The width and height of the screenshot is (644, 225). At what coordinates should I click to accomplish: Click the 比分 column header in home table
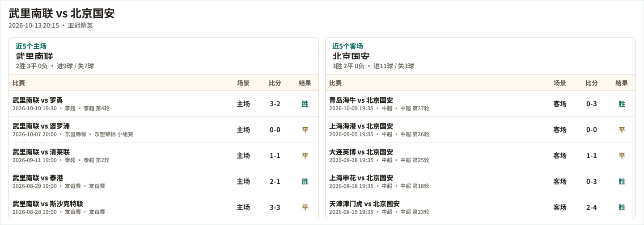click(x=275, y=83)
